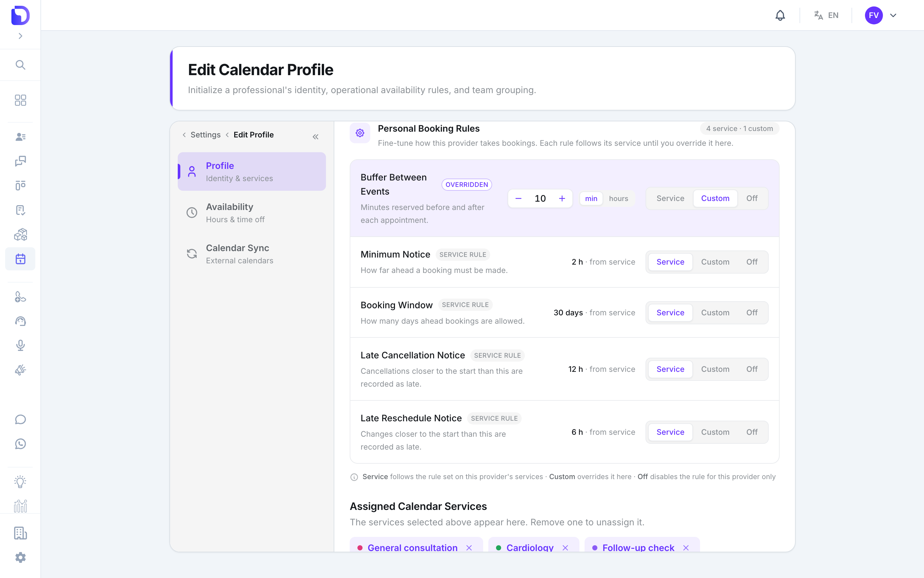Open the search icon in the sidebar

tap(20, 65)
